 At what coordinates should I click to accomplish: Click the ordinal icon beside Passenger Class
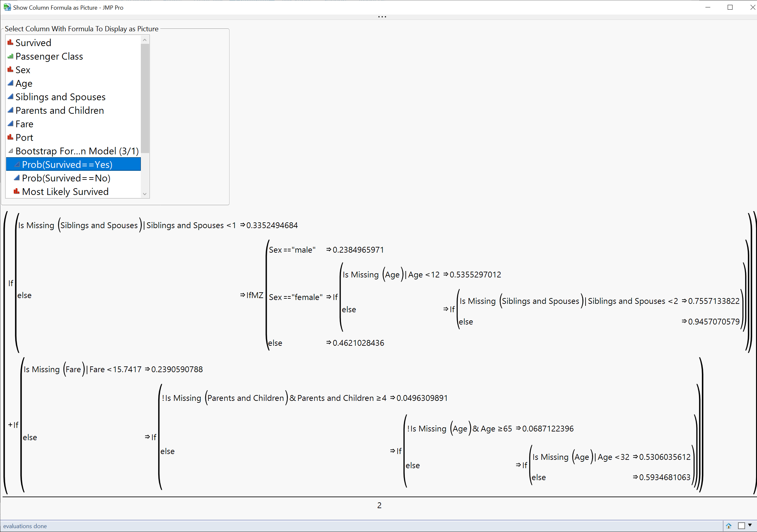[10, 56]
